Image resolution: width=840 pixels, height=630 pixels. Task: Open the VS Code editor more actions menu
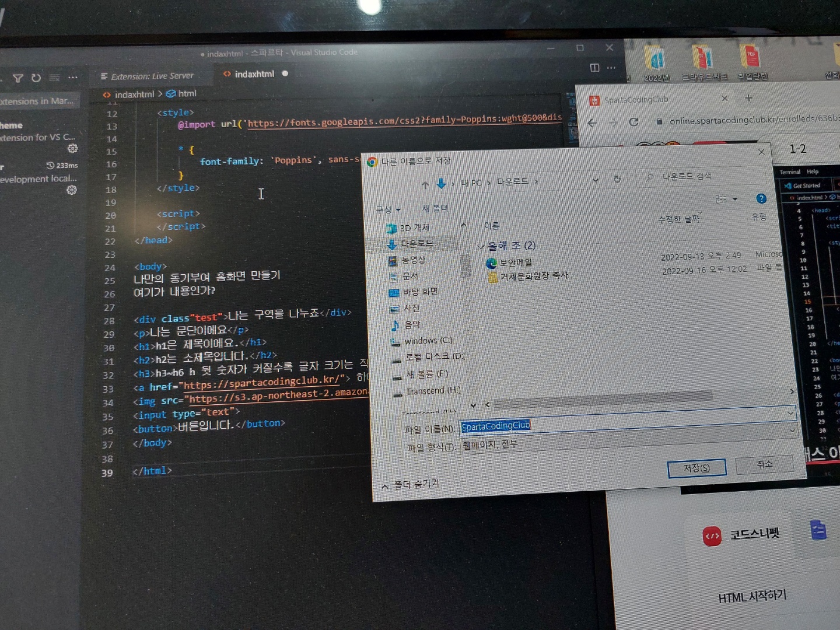(611, 68)
